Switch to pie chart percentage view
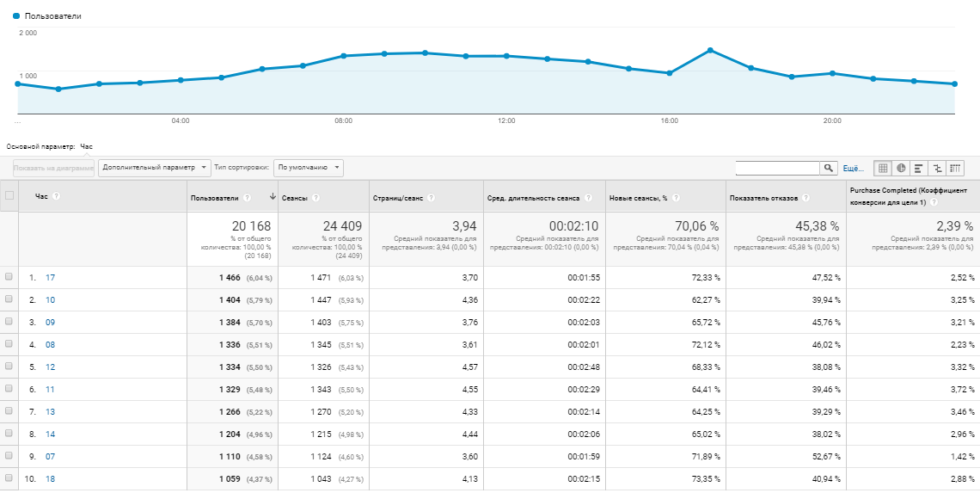This screenshot has height=493, width=980. pyautogui.click(x=901, y=168)
